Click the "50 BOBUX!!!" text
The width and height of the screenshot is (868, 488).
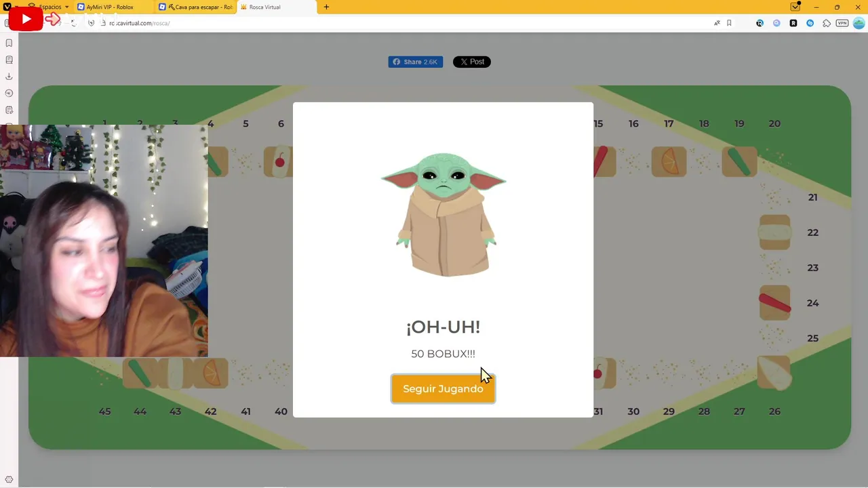tap(443, 354)
